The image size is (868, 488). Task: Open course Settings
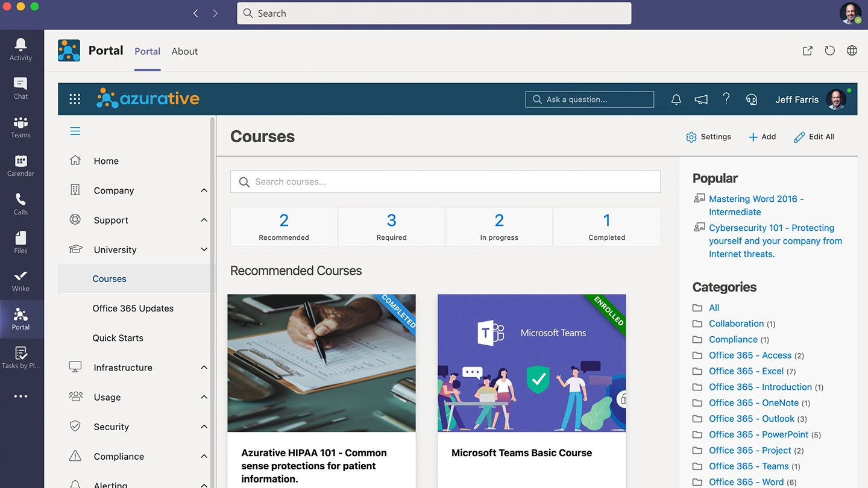pos(708,137)
